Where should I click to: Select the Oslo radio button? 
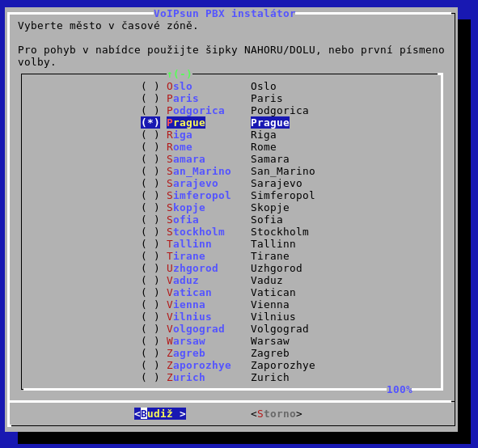[150, 87]
